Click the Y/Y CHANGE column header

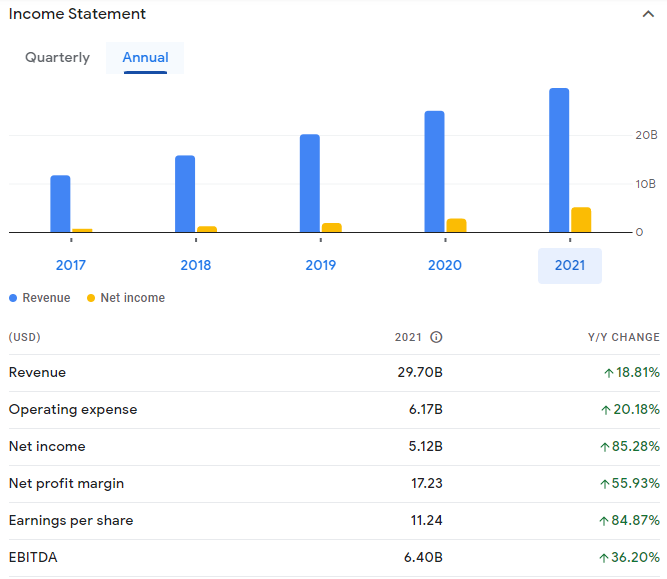coord(624,337)
